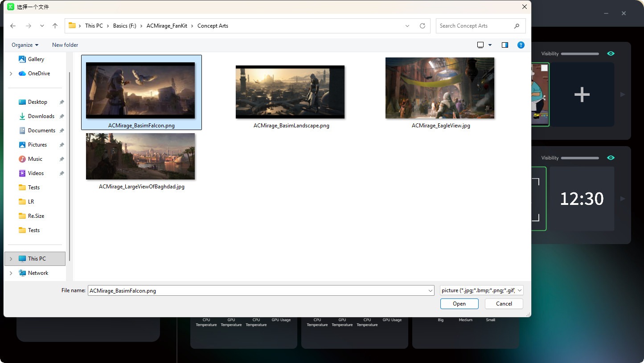
Task: Go back using the back arrow
Action: tap(13, 26)
